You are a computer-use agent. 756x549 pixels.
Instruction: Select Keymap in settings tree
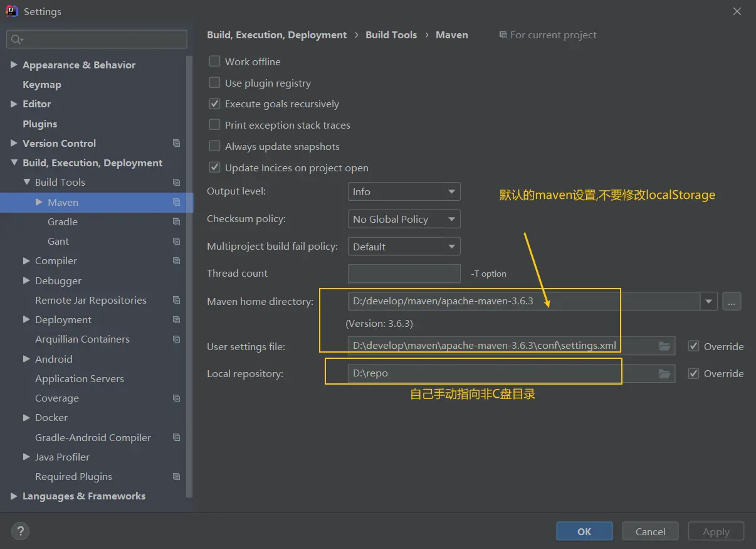point(42,84)
